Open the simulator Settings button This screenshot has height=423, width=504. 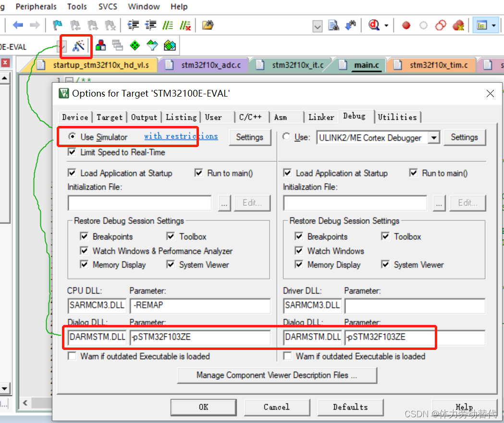[250, 137]
